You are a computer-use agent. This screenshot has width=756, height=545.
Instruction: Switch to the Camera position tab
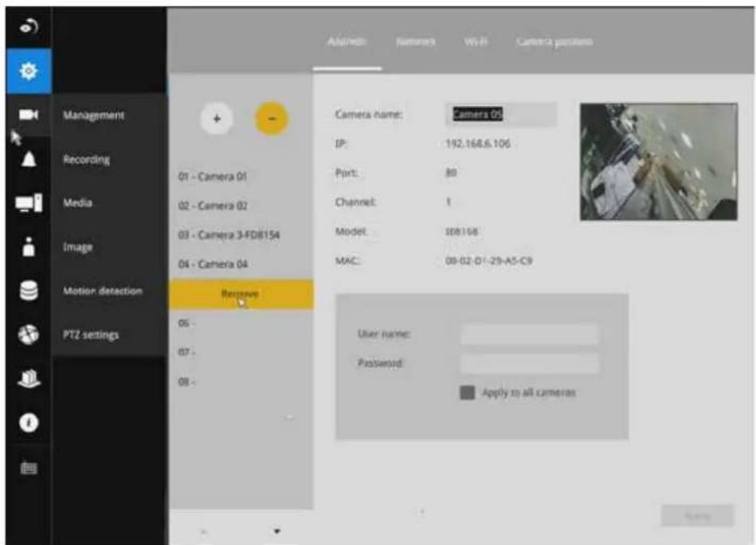click(x=554, y=42)
